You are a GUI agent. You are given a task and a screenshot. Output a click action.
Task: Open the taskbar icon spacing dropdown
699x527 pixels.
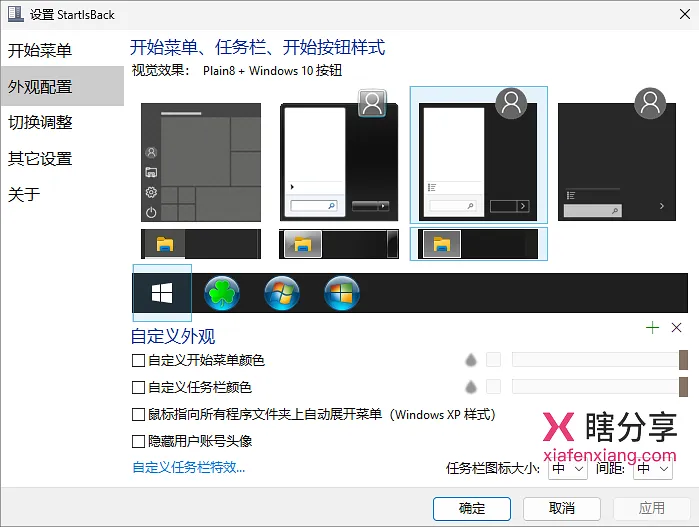653,469
